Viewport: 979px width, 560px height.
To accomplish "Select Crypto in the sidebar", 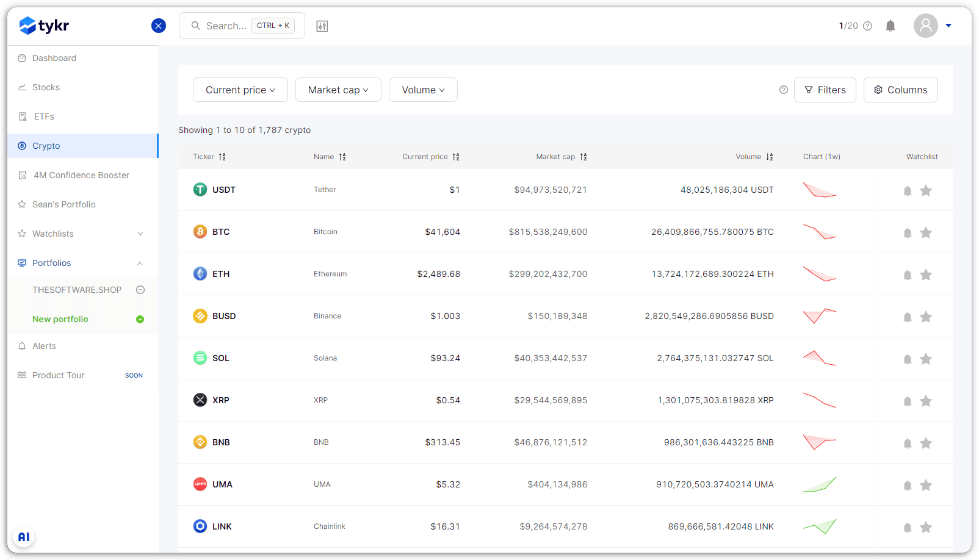I will coord(83,146).
